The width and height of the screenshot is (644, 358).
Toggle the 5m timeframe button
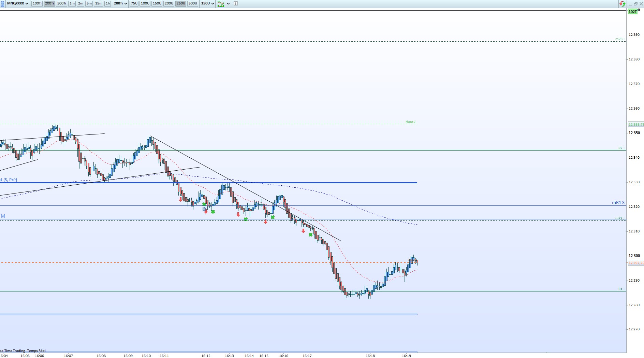pos(89,3)
